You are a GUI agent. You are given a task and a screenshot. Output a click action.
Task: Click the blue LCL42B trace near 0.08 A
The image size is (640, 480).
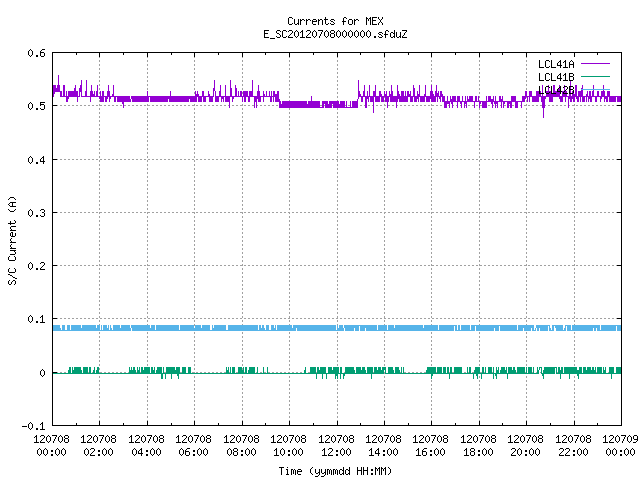pyautogui.click(x=337, y=328)
